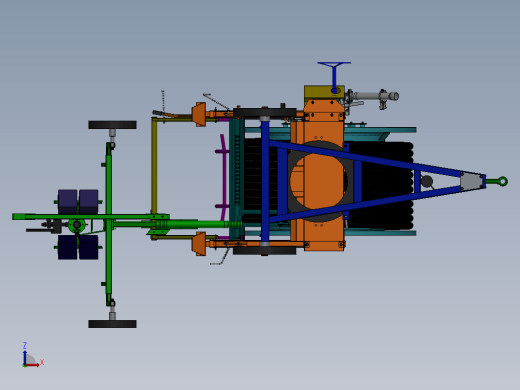
Task: Pick the upper orange bracket on the olive frame
Action: tap(199, 114)
